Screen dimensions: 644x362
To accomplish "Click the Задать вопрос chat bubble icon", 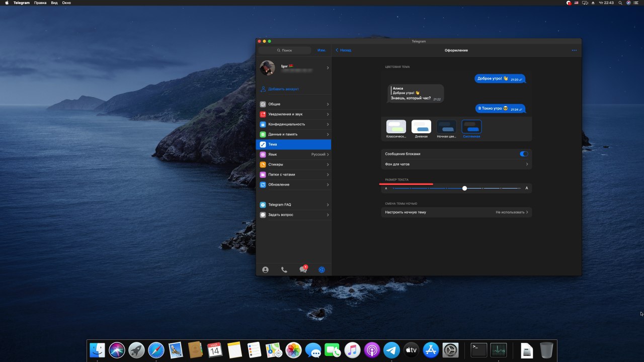I will (x=263, y=215).
